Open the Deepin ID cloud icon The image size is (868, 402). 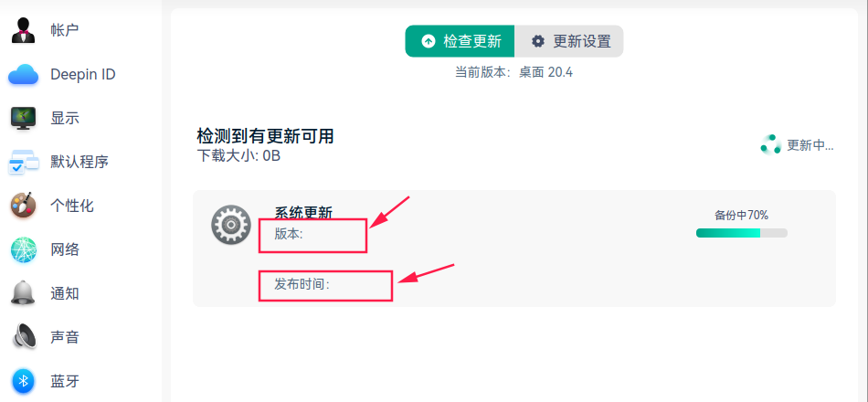click(x=23, y=74)
